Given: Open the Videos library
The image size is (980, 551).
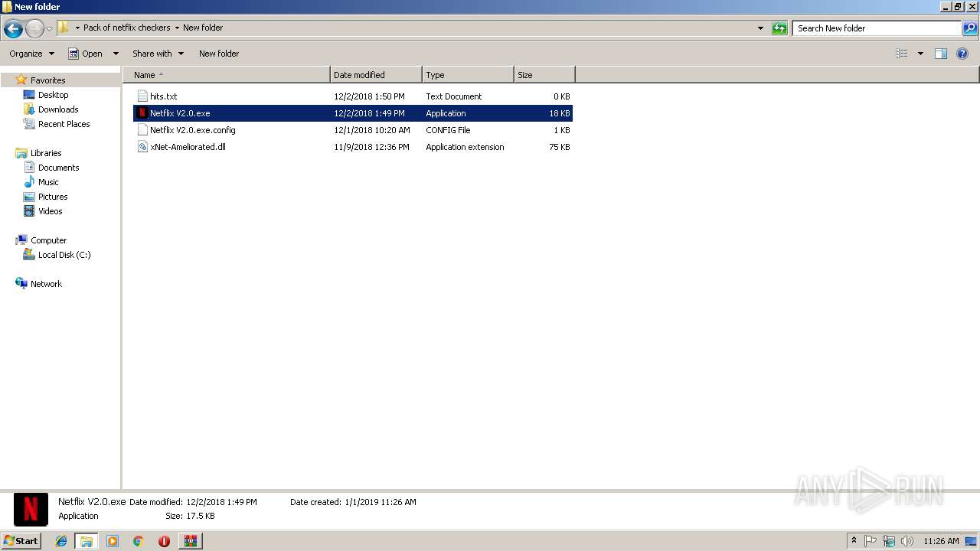Looking at the screenshot, I should 51,211.
